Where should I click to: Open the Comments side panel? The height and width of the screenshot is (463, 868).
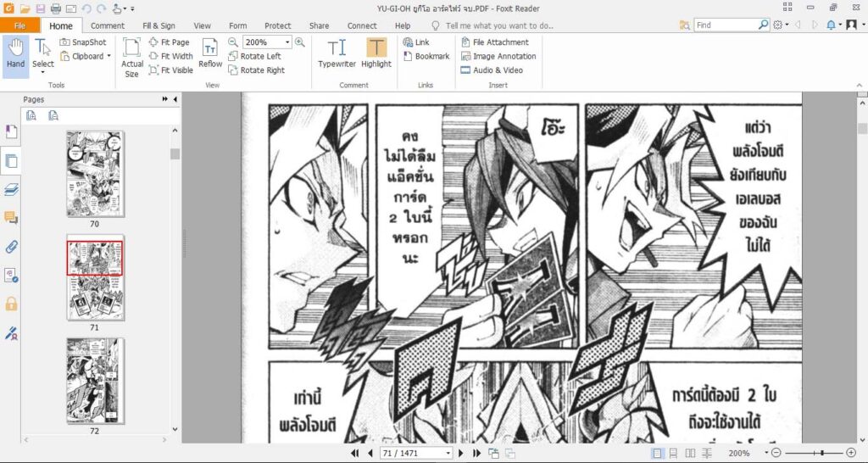11,218
